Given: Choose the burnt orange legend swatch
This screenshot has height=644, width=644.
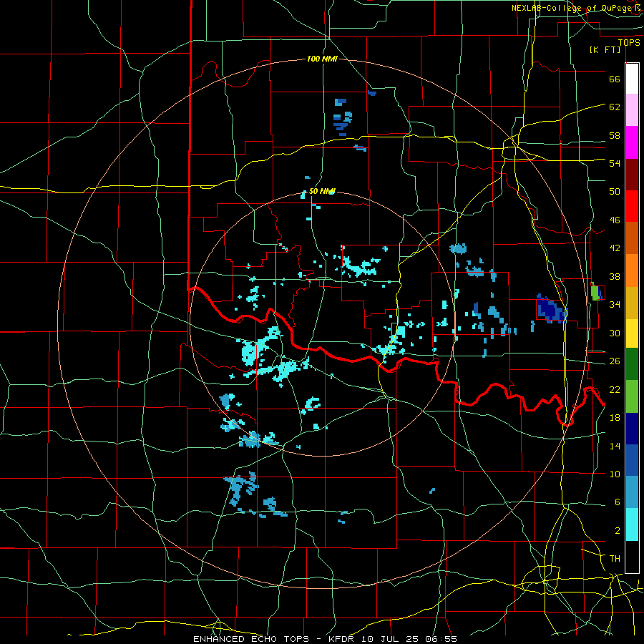Looking at the screenshot, I should coord(632,238).
